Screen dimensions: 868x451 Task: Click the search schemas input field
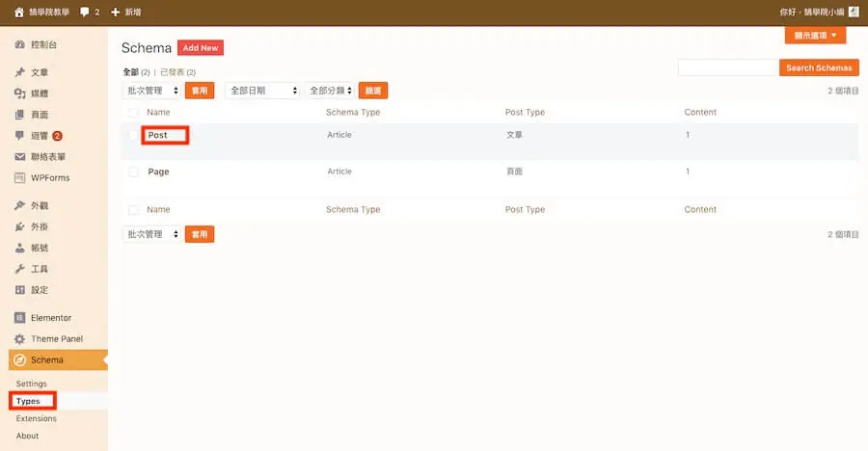pos(727,67)
